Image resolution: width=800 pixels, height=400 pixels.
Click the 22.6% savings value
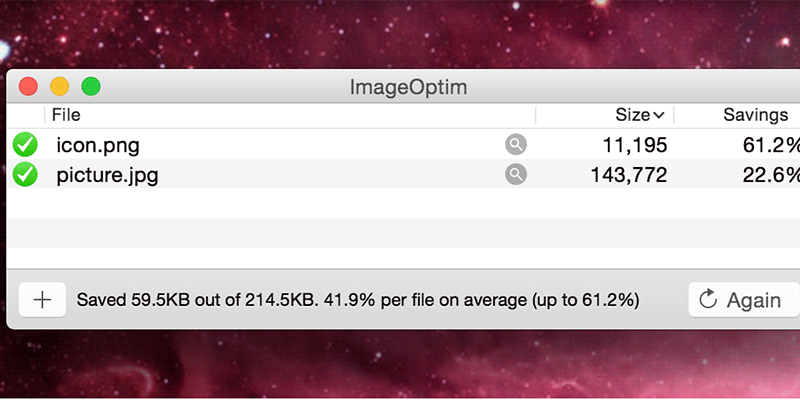771,175
